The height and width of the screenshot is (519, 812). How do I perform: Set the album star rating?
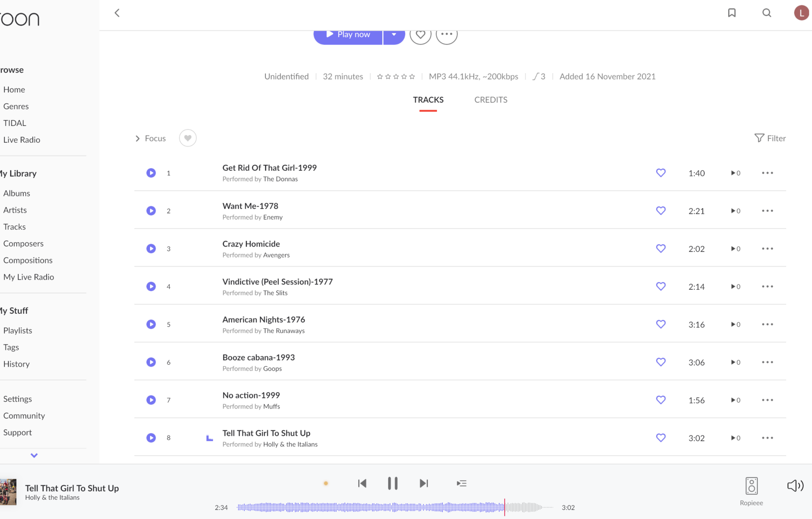click(x=396, y=76)
